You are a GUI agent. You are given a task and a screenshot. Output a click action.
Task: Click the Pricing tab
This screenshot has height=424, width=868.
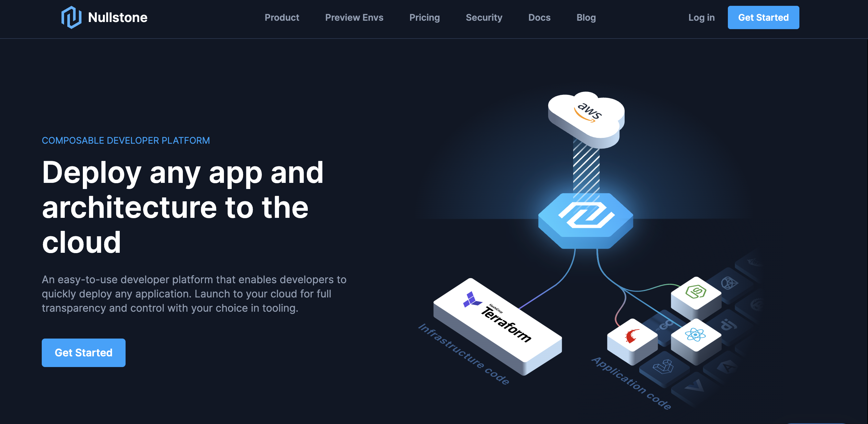click(425, 18)
